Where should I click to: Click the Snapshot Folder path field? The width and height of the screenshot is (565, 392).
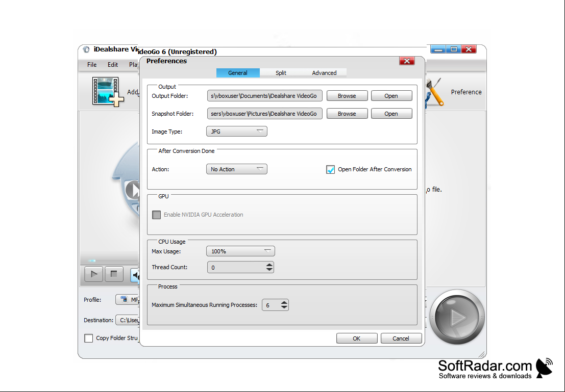tap(265, 114)
